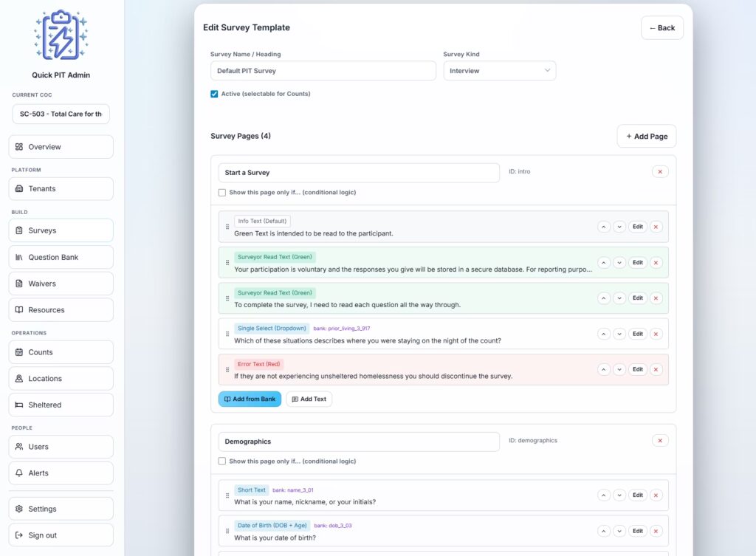Edit the Error Text (Red) item
The image size is (756, 556).
click(637, 369)
